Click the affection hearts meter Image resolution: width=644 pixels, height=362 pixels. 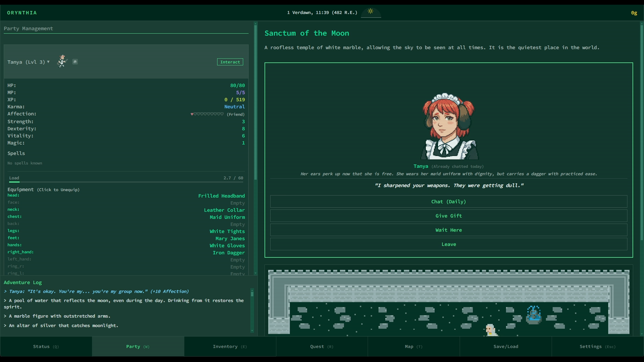point(207,114)
